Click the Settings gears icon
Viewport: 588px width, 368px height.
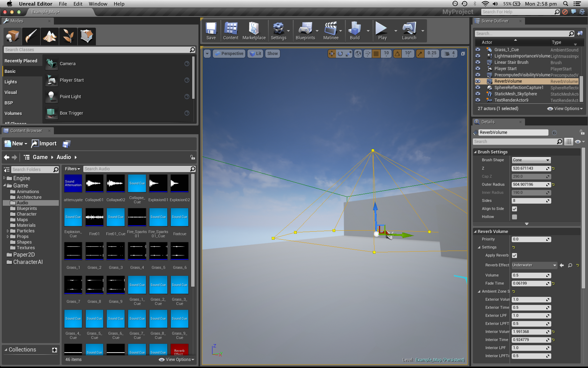tap(278, 31)
